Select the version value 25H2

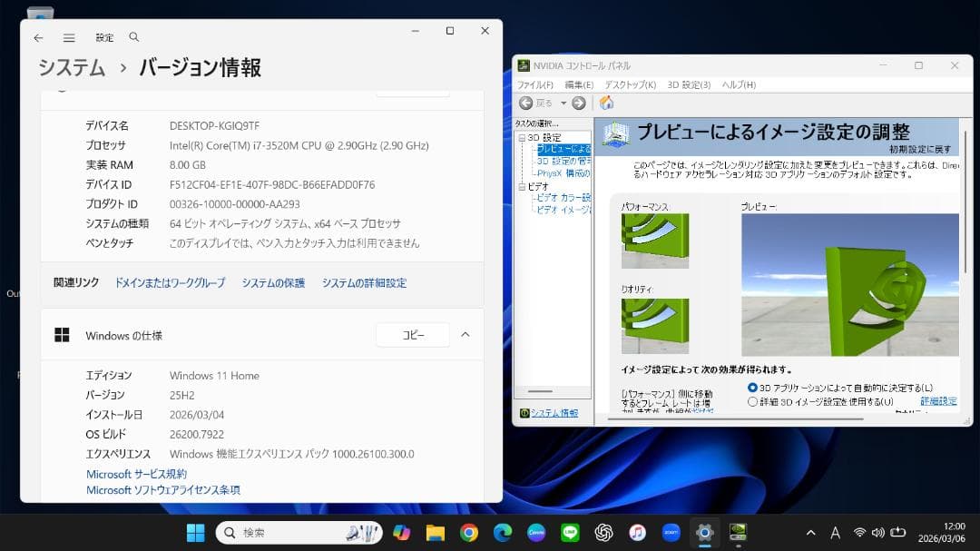point(181,395)
